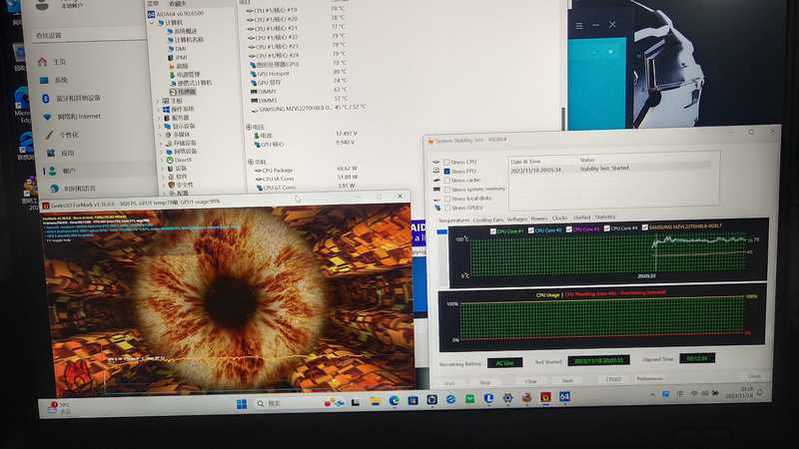This screenshot has height=449, width=799.
Task: Toggle SAMSUNG SSD graph checkbox
Action: click(645, 227)
